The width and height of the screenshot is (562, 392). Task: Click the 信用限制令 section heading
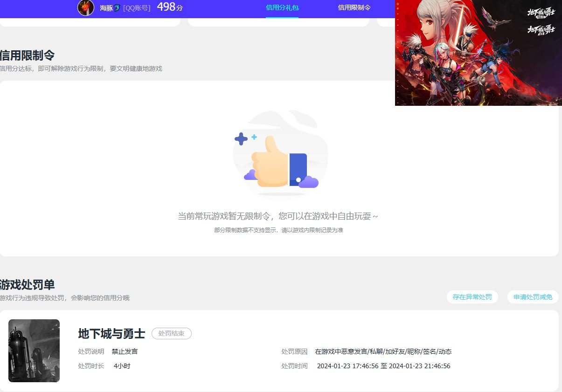tap(27, 55)
